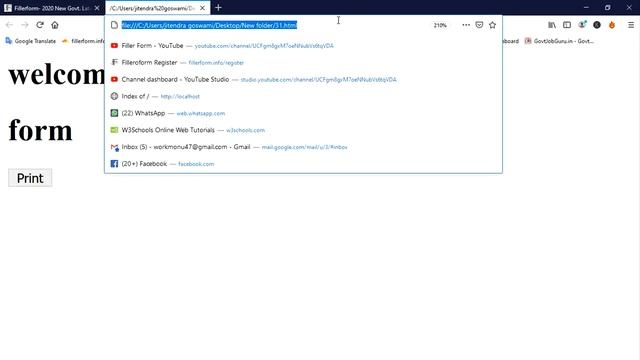Open W3Schools Online Web Tutorials suggestion
This screenshot has height=360, width=640.
[x=303, y=130]
